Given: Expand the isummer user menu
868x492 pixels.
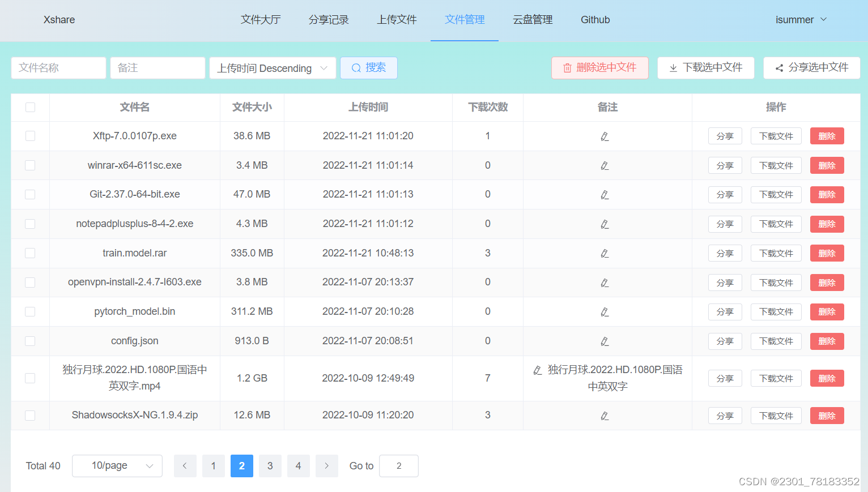Looking at the screenshot, I should click(x=801, y=20).
